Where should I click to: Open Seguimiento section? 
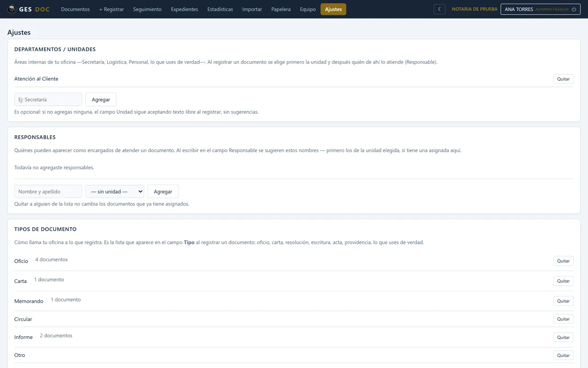click(147, 9)
